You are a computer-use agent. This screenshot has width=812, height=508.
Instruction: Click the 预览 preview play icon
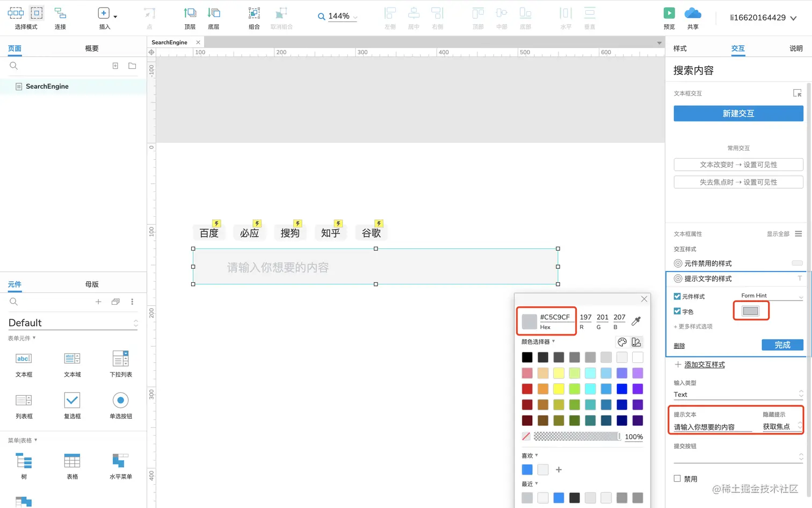click(x=669, y=13)
